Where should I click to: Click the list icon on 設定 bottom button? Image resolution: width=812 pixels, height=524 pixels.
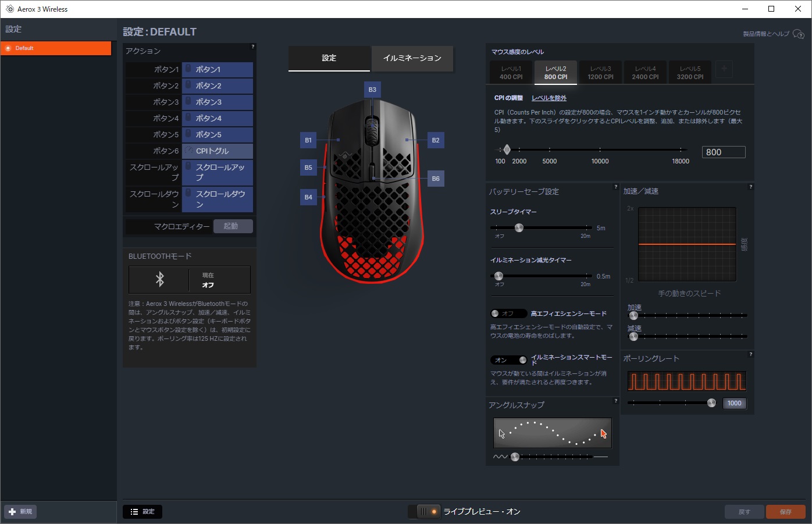tap(134, 512)
